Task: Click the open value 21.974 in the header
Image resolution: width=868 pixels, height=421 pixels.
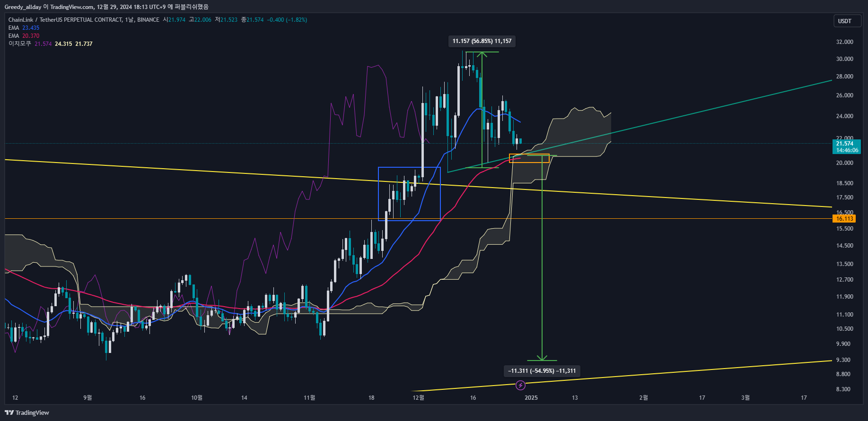Action: pyautogui.click(x=177, y=20)
